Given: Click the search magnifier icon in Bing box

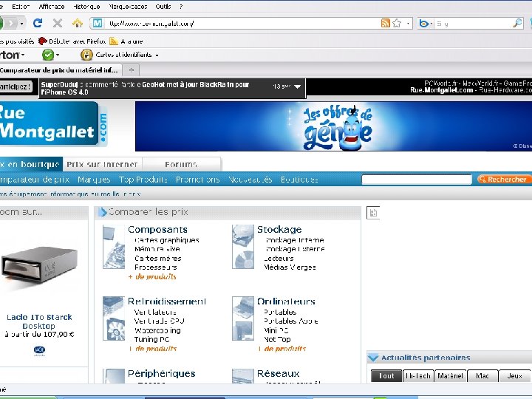Looking at the screenshot, I should click(517, 23).
